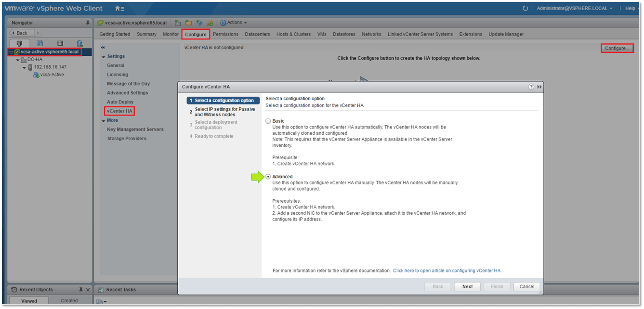Switch to the Created tab in Recent Objects

[x=69, y=301]
